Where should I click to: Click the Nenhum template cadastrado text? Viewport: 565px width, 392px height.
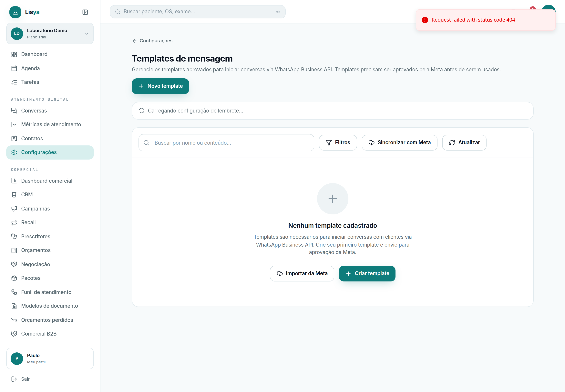[x=332, y=225]
